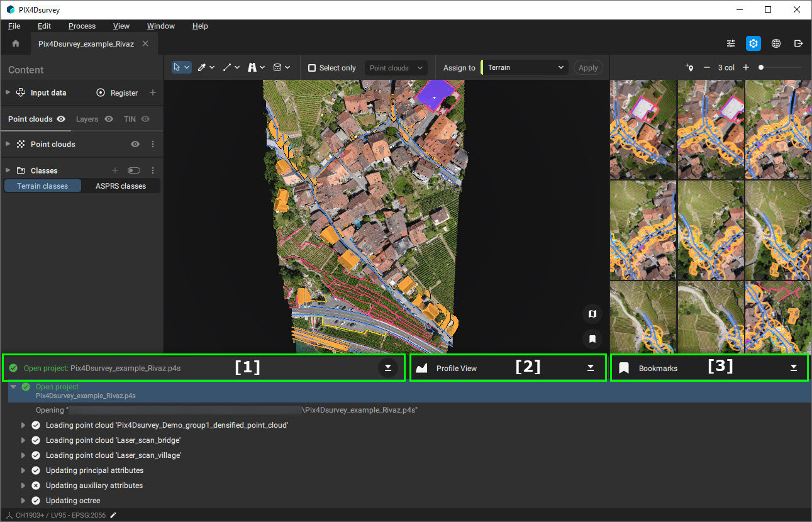Open the sliders settings icon at top right
Screen dimensions: 812x522
731,43
